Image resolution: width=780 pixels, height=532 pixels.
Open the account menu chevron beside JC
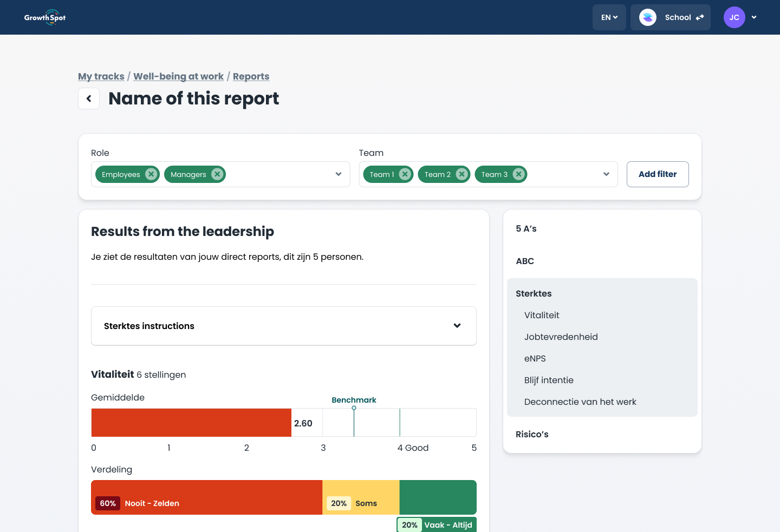coord(754,17)
